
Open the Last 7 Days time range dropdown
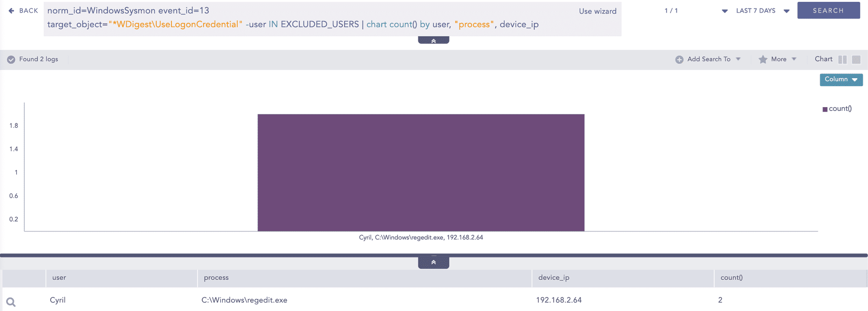(762, 11)
